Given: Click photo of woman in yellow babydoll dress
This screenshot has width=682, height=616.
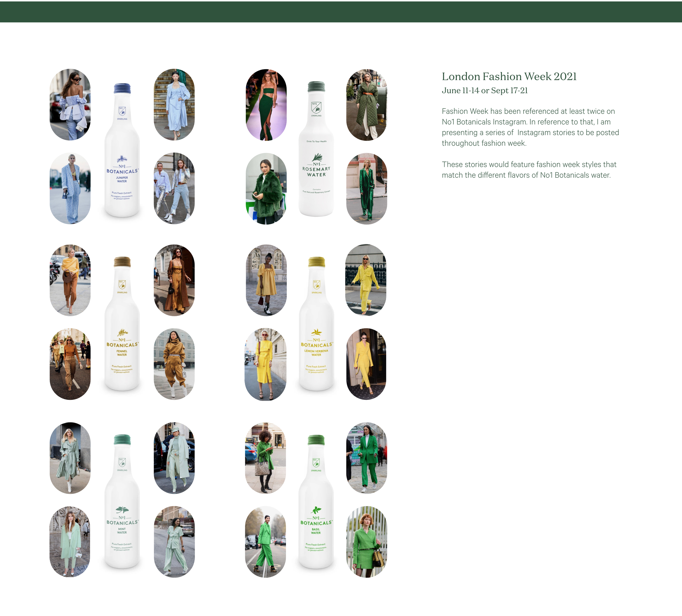Looking at the screenshot, I should tap(266, 280).
